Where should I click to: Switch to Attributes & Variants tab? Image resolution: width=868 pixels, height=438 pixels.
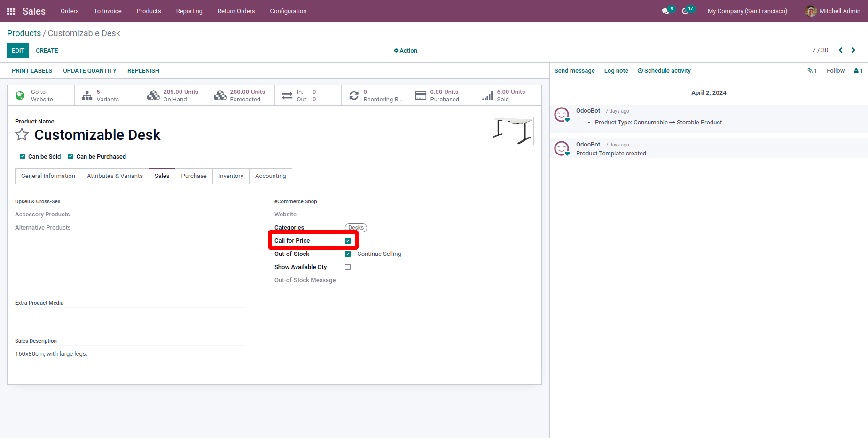coord(115,176)
